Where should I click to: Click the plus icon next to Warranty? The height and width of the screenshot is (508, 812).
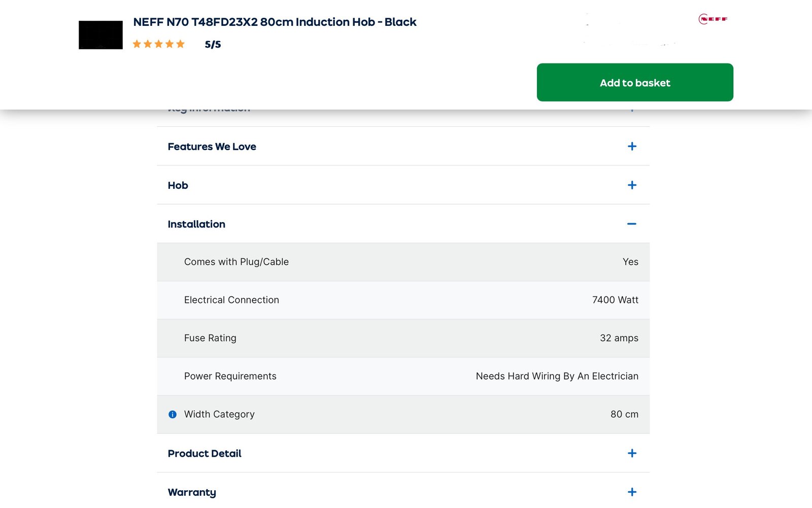click(x=632, y=492)
